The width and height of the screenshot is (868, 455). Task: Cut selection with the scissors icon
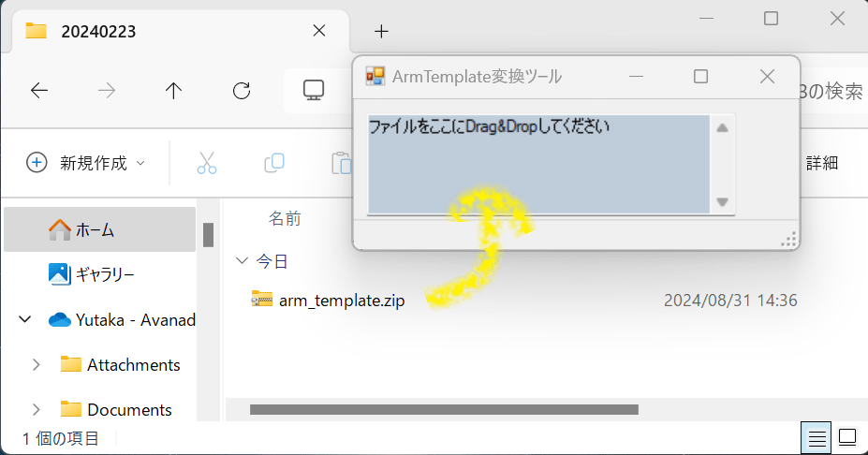click(207, 163)
